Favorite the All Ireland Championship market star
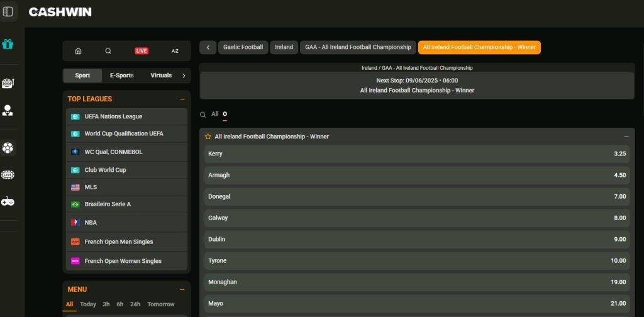Image resolution: width=644 pixels, height=317 pixels. click(208, 136)
